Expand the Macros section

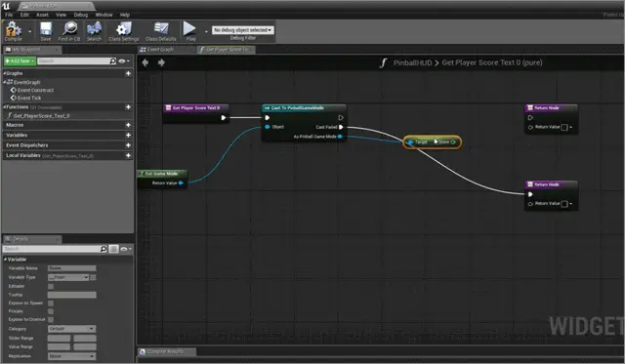click(15, 125)
